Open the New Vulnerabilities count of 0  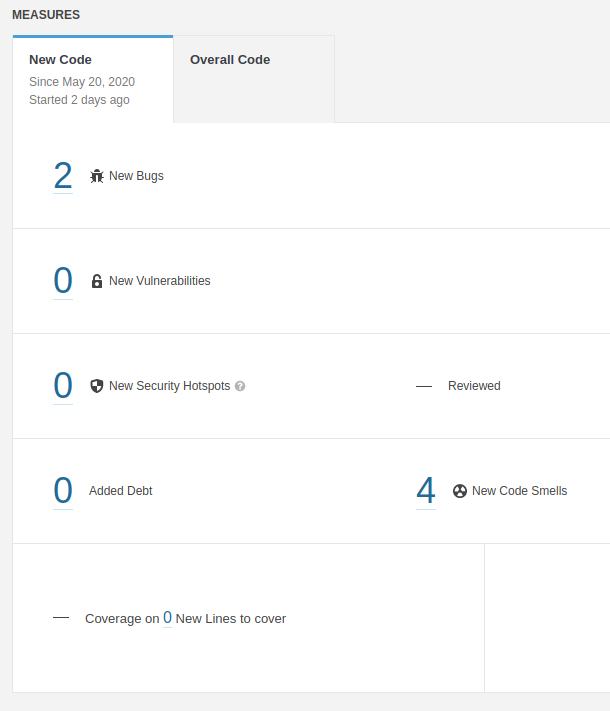point(63,281)
